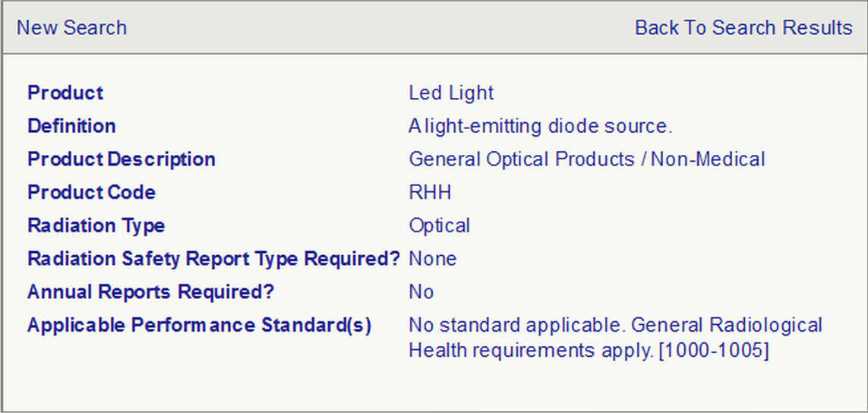
Task: Click the Product Code label
Action: coord(91,193)
